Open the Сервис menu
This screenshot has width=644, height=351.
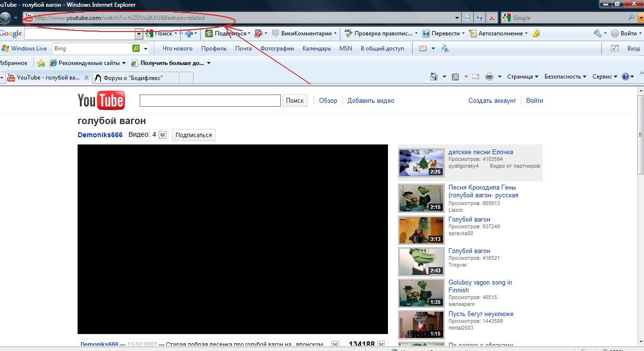pyautogui.click(x=605, y=77)
